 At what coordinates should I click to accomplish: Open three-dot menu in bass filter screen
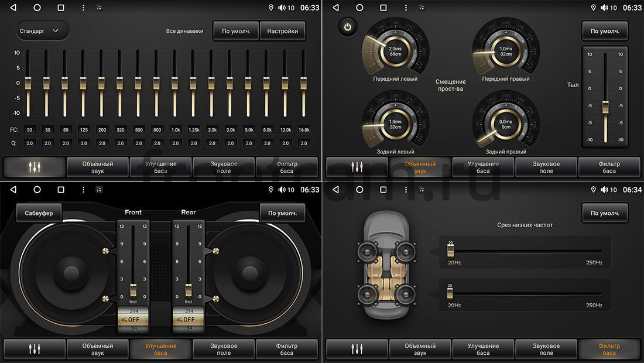[406, 190]
